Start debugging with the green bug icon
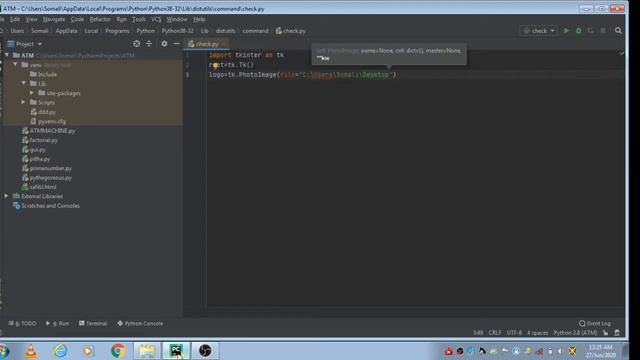Screen dimensions: 640x360 pyautogui.click(x=578, y=31)
